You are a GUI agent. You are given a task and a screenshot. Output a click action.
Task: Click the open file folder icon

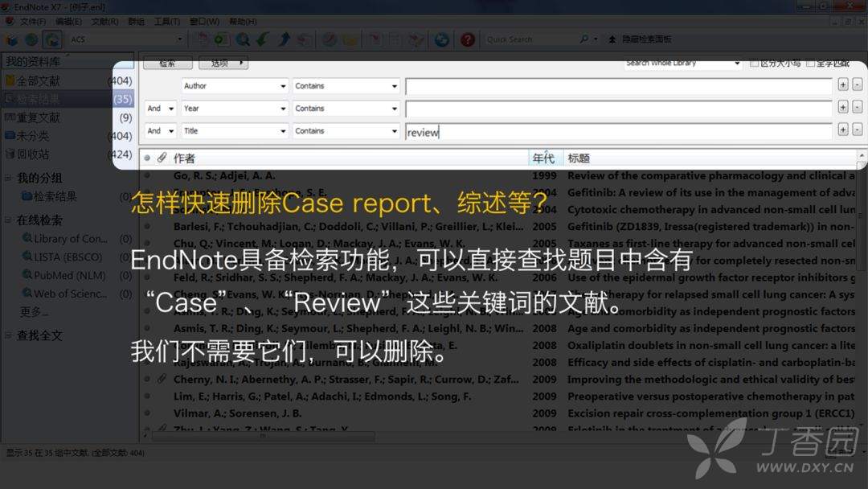pyautogui.click(x=350, y=39)
